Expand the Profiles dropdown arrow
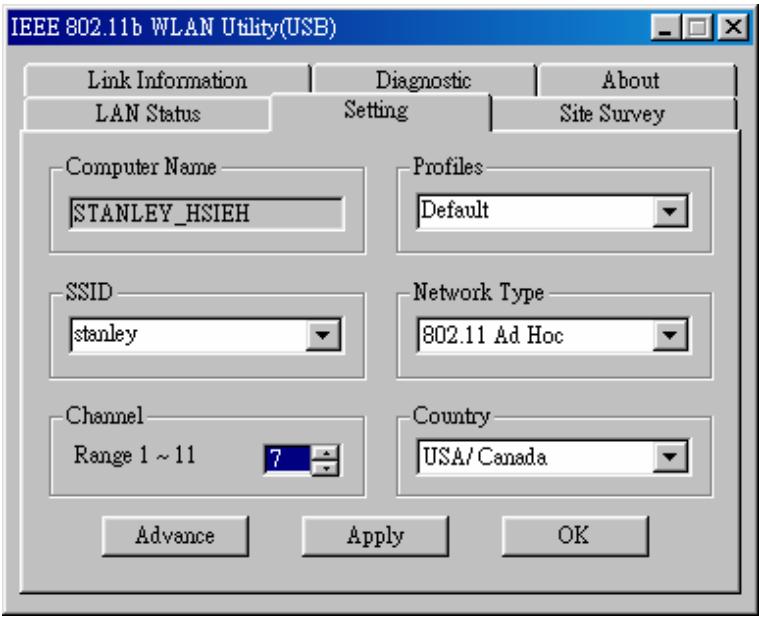This screenshot has height=618, width=759. [x=670, y=211]
